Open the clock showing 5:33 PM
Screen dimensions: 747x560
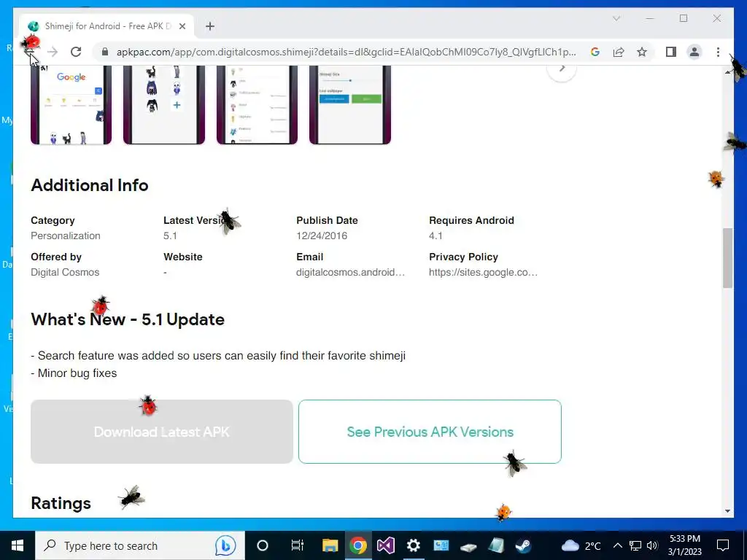[684, 545]
